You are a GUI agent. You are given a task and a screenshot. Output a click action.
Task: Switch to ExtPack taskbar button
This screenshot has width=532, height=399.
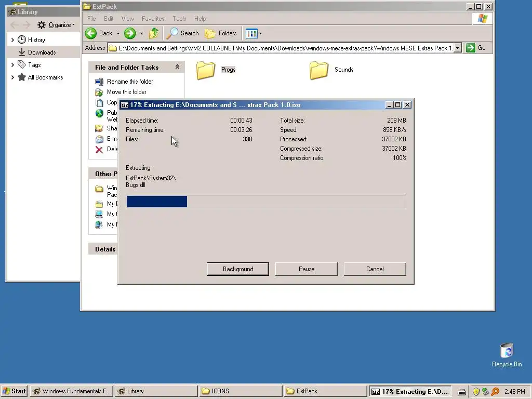(325, 391)
